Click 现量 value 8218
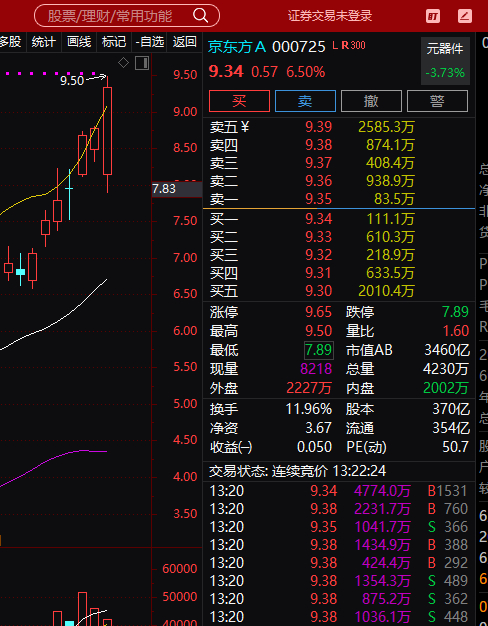 [x=316, y=369]
